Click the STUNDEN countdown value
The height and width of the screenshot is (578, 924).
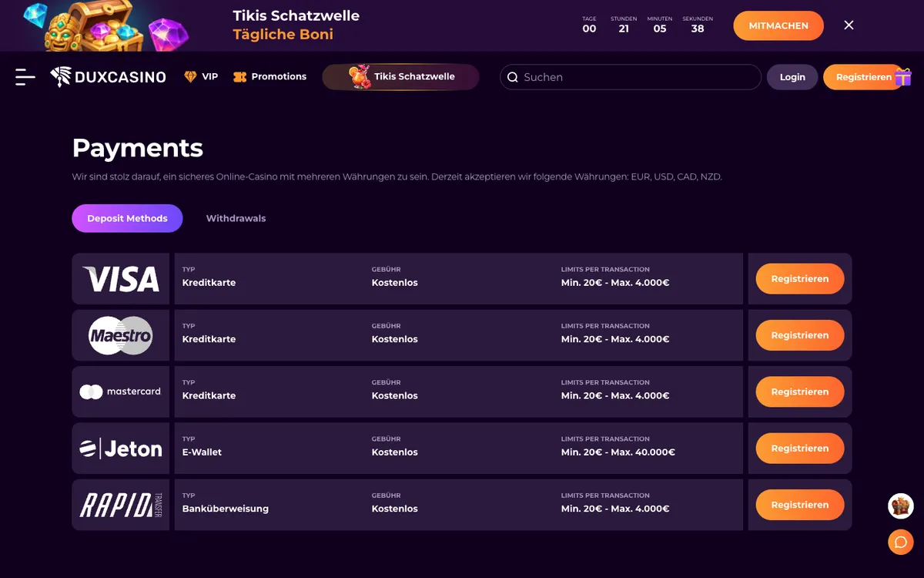coord(624,29)
